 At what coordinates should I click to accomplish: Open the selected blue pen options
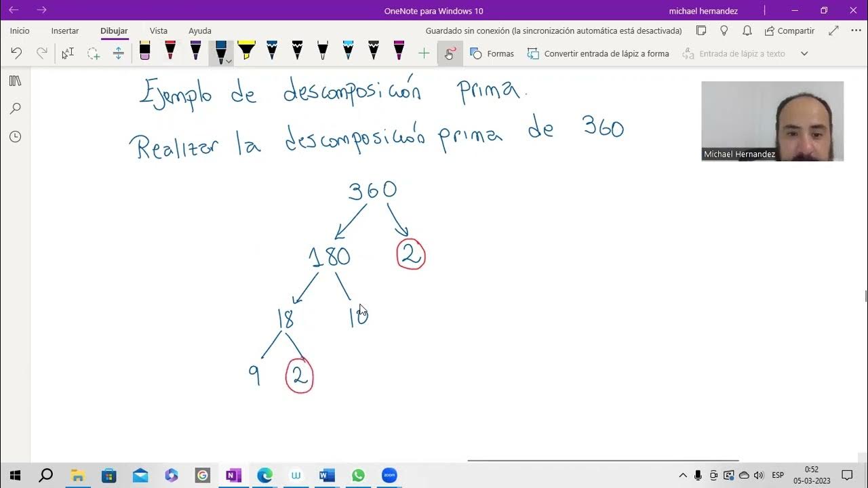[x=229, y=61]
